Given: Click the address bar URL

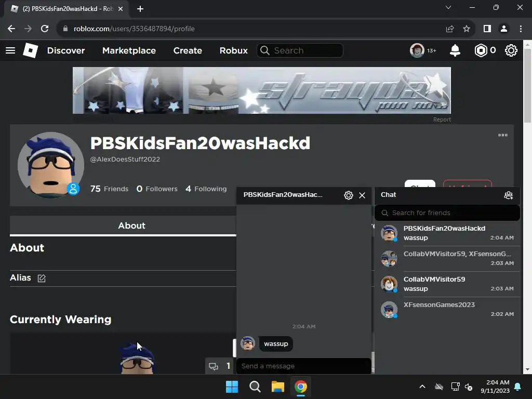Looking at the screenshot, I should pyautogui.click(x=134, y=29).
